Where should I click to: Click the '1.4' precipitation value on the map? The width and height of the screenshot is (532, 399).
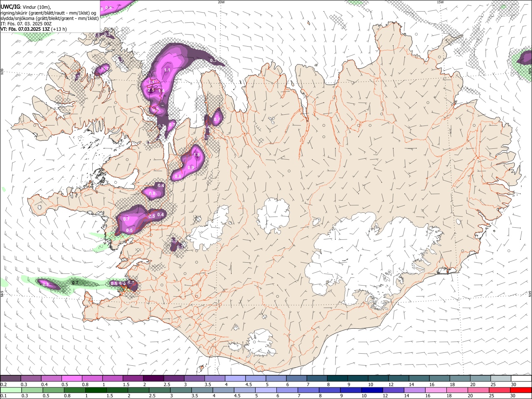click(x=162, y=91)
